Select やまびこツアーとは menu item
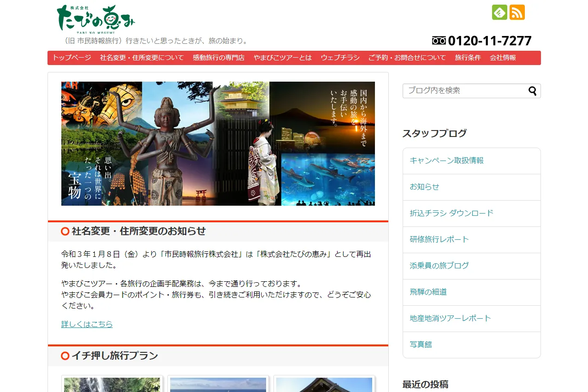This screenshot has width=588, height=392. tap(283, 58)
